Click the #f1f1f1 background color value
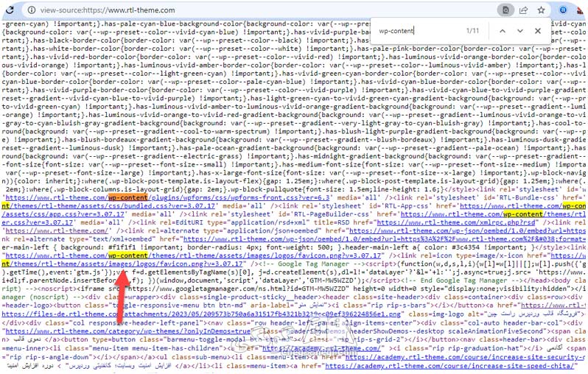This screenshot has width=588, height=374. 122,247
